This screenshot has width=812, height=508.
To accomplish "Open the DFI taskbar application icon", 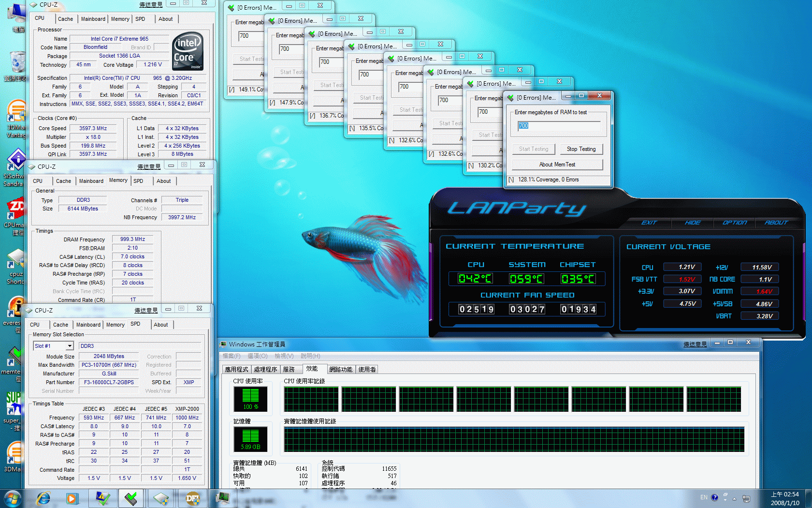I will pos(192,498).
